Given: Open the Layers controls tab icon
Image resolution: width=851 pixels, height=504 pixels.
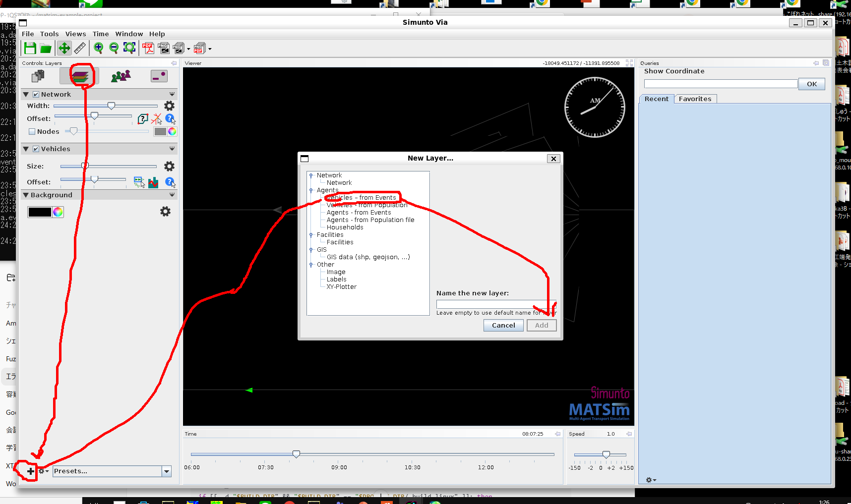Looking at the screenshot, I should click(x=80, y=76).
